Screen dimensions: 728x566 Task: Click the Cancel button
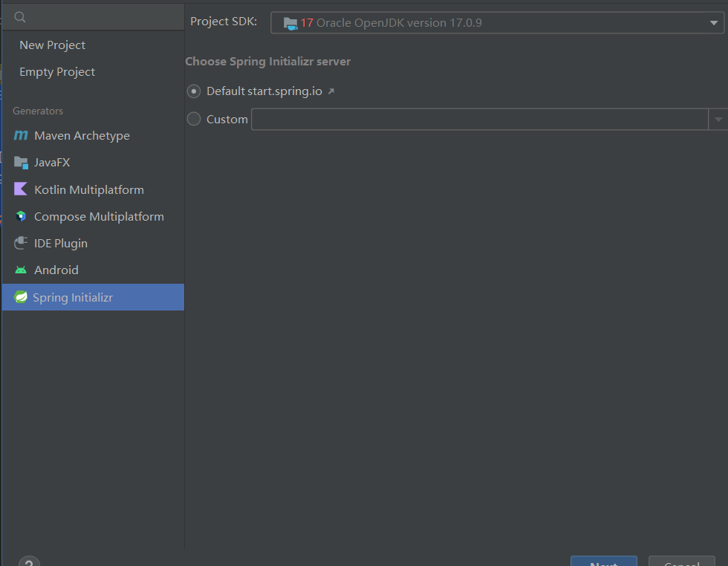682,561
